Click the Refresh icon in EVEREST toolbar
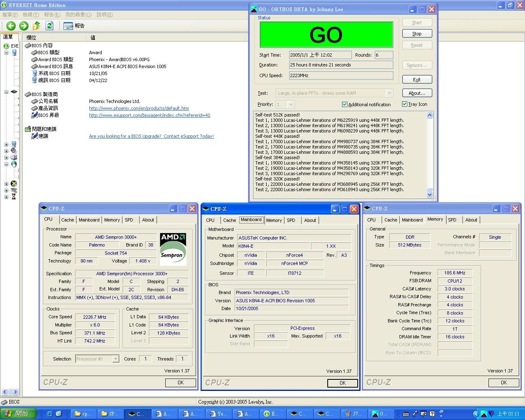Viewport: 525px width, 420px height. tap(49, 26)
